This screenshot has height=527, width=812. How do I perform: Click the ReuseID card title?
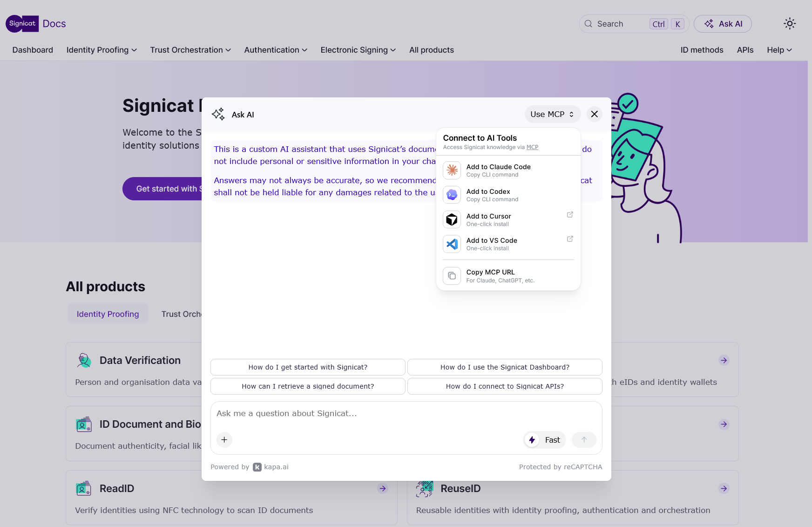(460, 488)
